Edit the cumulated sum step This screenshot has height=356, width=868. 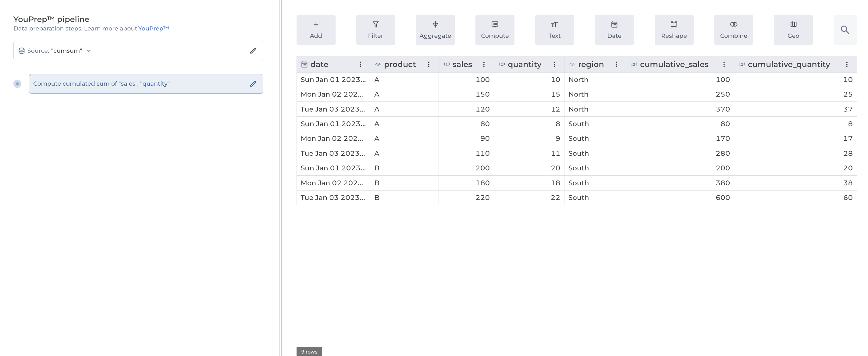click(253, 84)
